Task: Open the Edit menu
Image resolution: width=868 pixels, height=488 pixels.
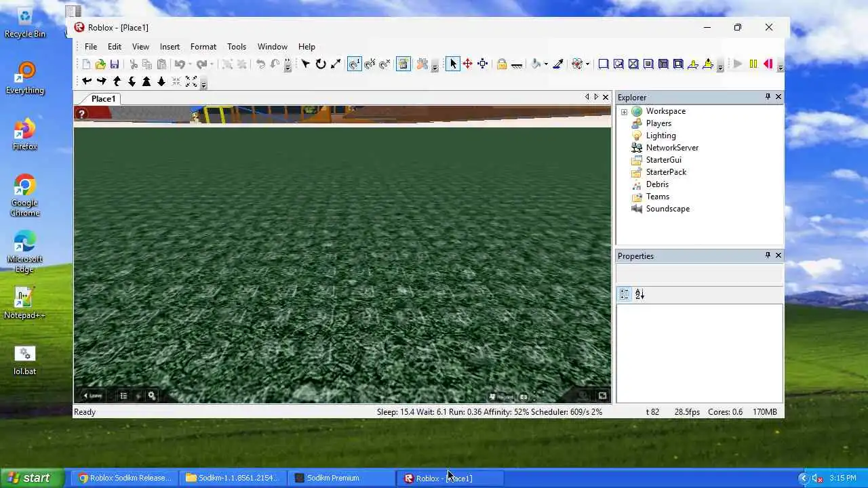Action: coord(115,46)
